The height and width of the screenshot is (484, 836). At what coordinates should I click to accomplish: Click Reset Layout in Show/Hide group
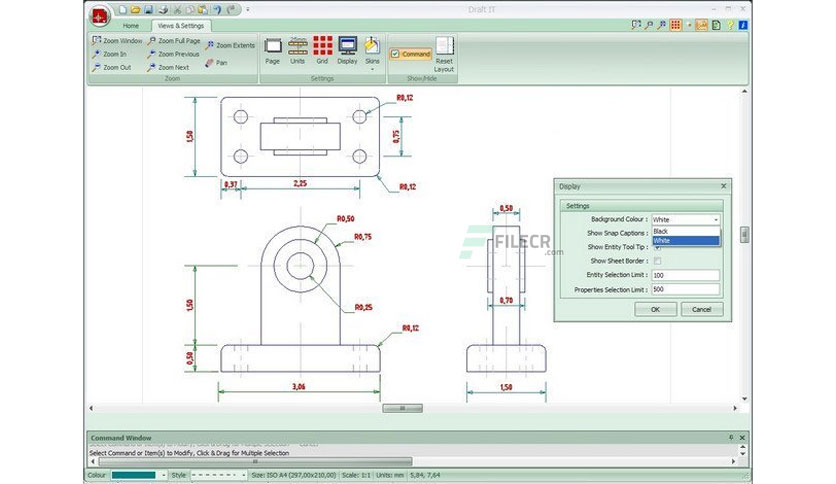click(x=444, y=54)
